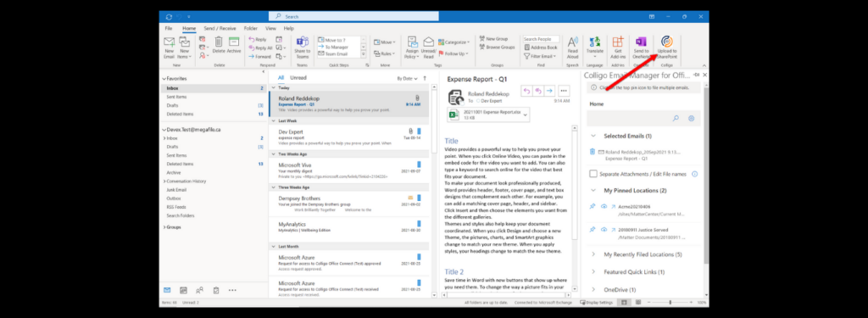Expand the Conversation History folder

click(x=164, y=181)
